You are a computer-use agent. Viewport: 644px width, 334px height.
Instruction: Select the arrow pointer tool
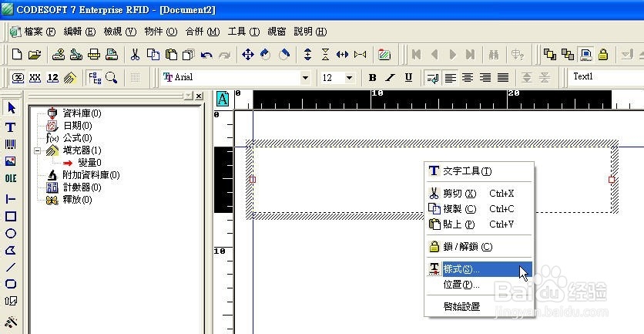[11, 108]
